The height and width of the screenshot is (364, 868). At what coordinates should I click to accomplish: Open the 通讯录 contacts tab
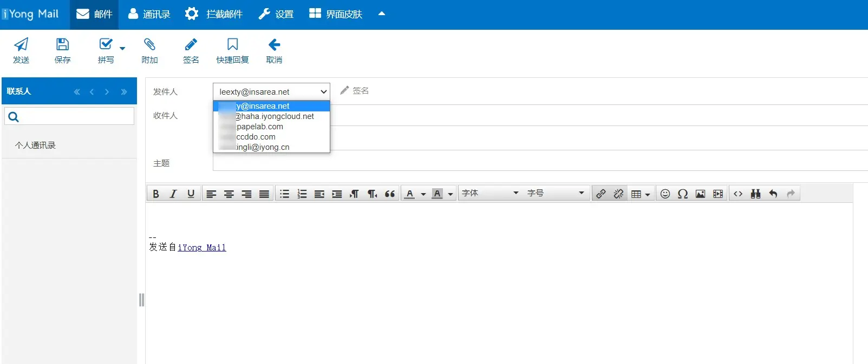(x=149, y=14)
